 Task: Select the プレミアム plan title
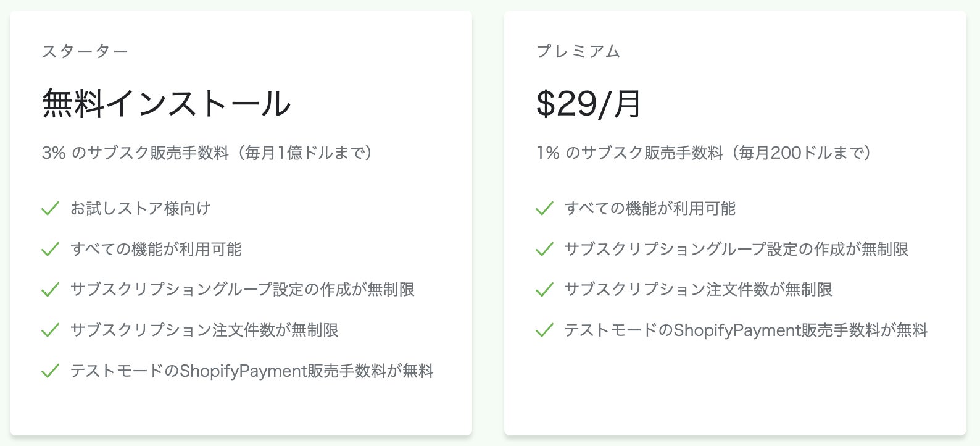pyautogui.click(x=578, y=51)
